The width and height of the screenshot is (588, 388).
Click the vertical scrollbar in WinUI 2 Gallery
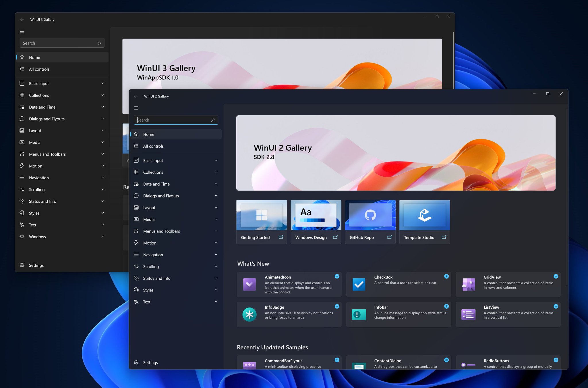[567, 197]
